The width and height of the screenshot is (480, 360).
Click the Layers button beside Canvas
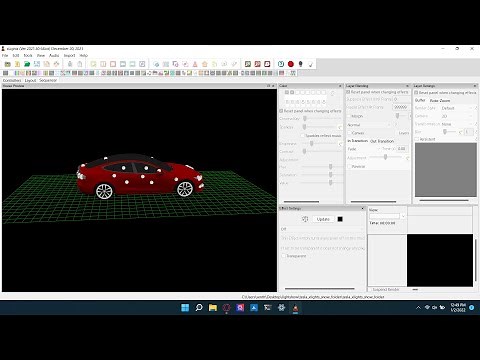(x=404, y=133)
